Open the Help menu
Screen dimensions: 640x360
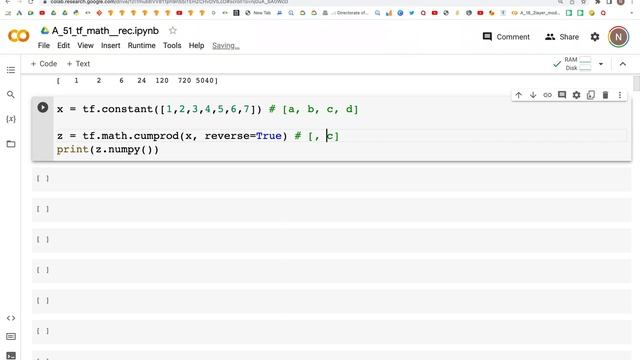click(196, 45)
